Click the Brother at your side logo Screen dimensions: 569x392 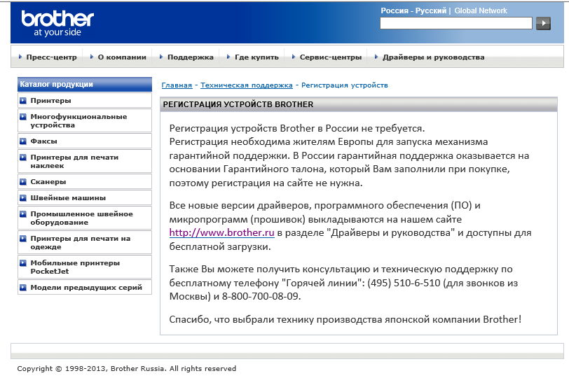coord(57,23)
